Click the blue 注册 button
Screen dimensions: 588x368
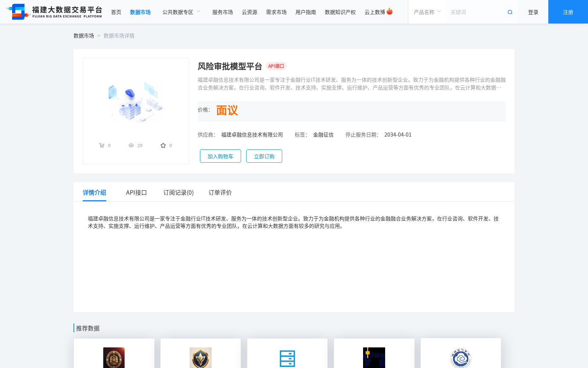[568, 12]
